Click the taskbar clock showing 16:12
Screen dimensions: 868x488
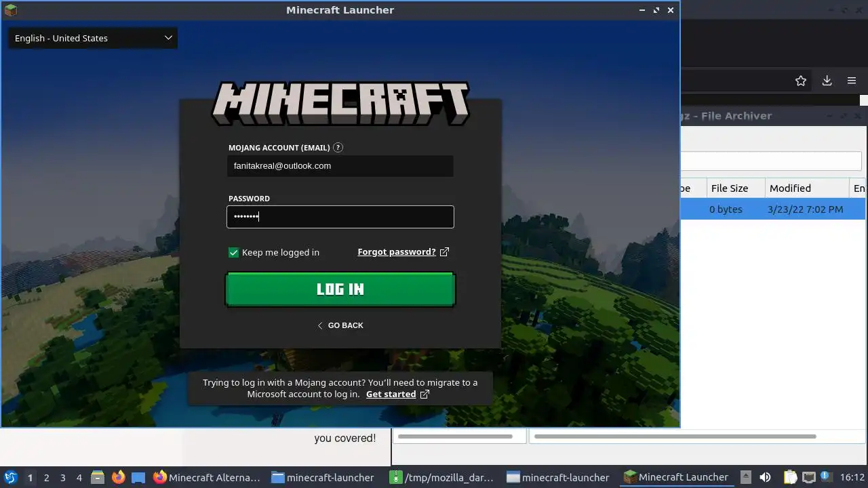click(x=852, y=477)
